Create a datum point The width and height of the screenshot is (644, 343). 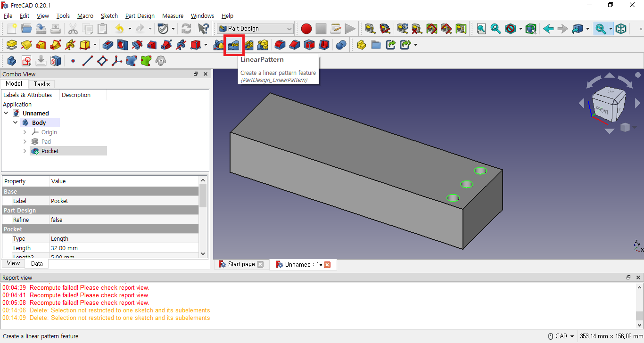point(73,61)
